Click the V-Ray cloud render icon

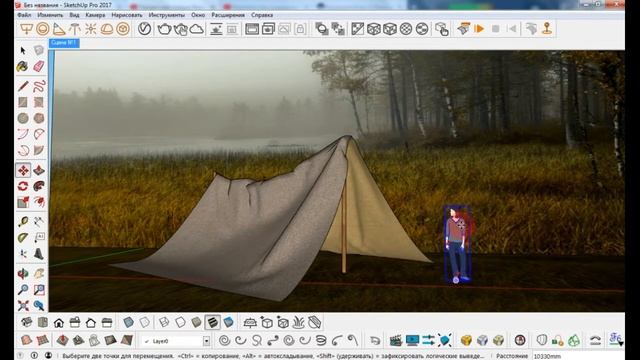pos(196,29)
